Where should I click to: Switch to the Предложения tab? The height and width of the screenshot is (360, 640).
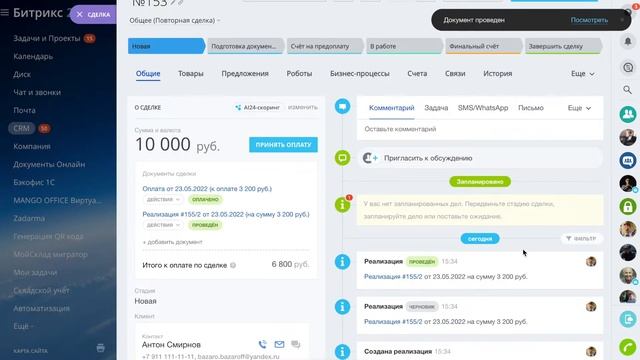tap(245, 73)
